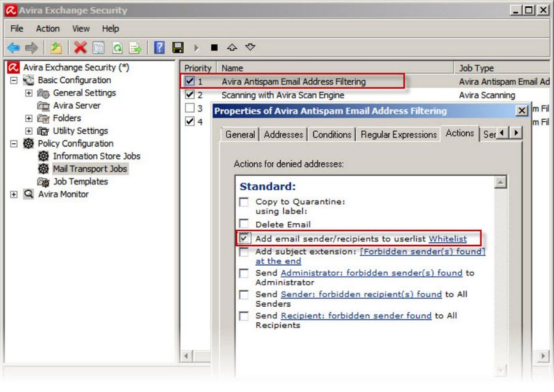Select Basic Configuration in the tree
The height and width of the screenshot is (392, 554).
[74, 80]
